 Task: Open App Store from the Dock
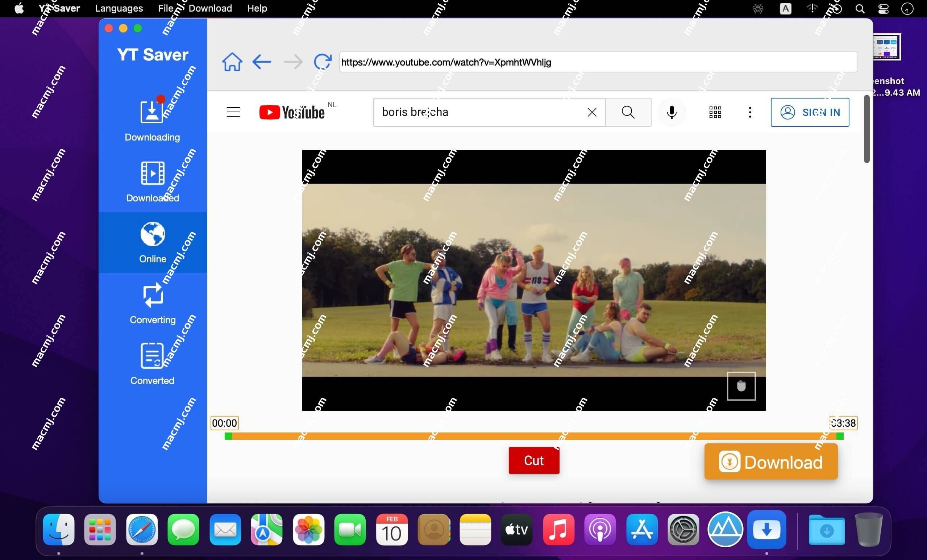pyautogui.click(x=642, y=530)
